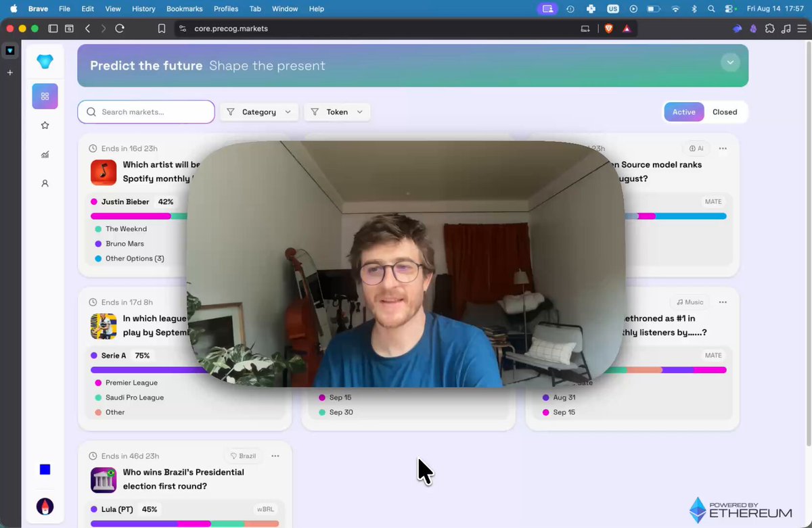The image size is (812, 528).
Task: Collapse the Predict the future banner
Action: click(729, 62)
